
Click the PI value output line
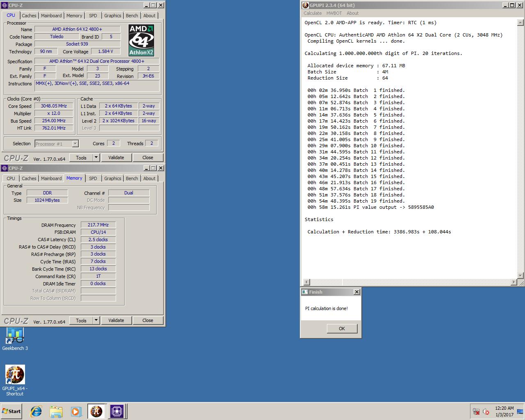371,207
